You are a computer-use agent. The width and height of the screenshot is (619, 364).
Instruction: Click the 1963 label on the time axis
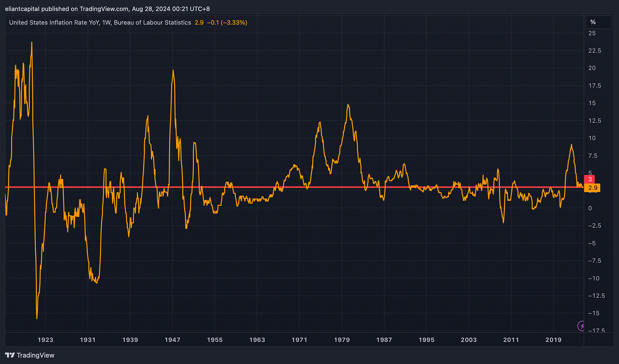tap(257, 340)
